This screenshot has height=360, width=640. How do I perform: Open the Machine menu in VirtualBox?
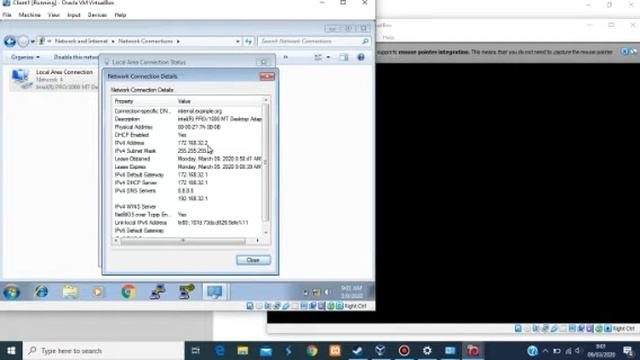tap(30, 15)
